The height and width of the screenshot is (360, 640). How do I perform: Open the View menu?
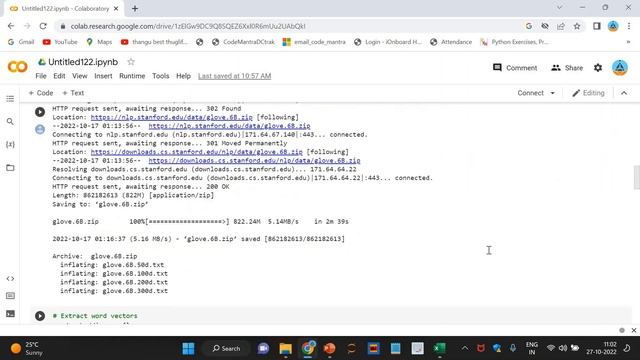pos(80,76)
